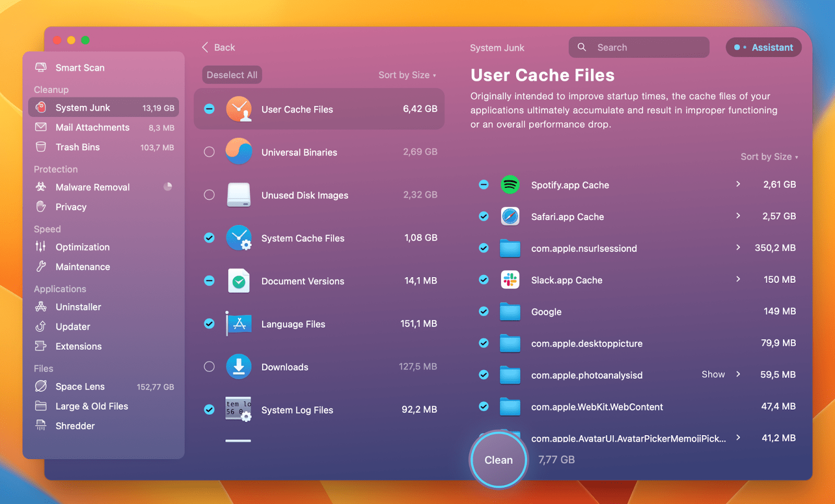The width and height of the screenshot is (835, 504).
Task: Click the Smart Scan monitor icon
Action: click(41, 67)
